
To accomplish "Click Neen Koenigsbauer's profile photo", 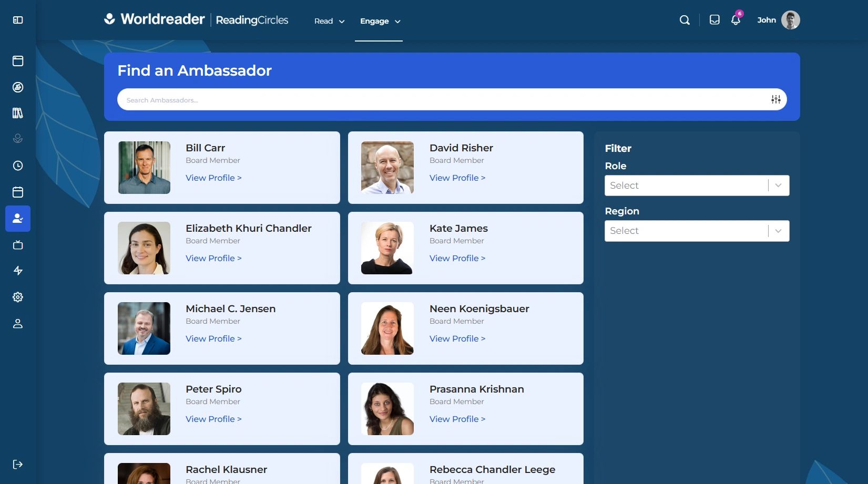I will pyautogui.click(x=387, y=328).
